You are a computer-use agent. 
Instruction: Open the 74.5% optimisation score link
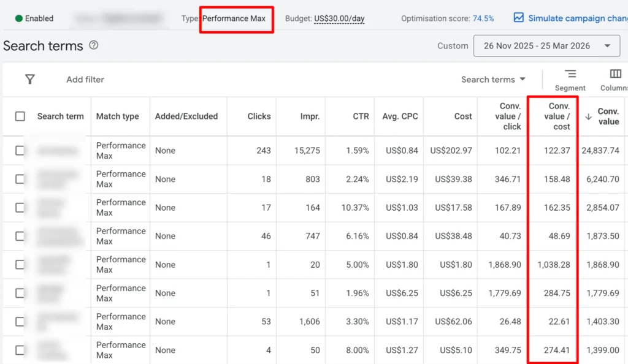tap(483, 18)
